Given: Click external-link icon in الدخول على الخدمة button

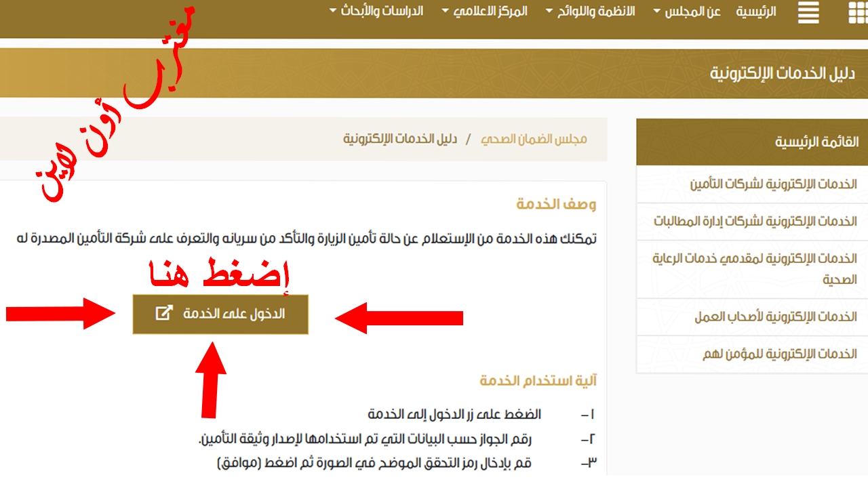Looking at the screenshot, I should click(x=164, y=314).
